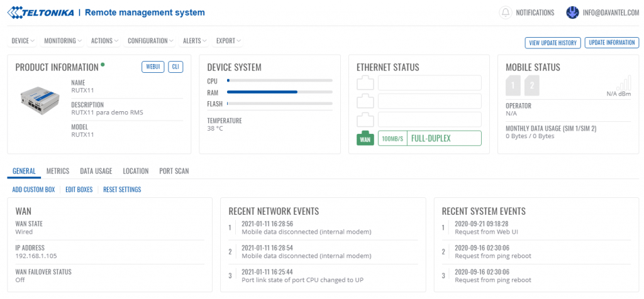644x299 pixels.
Task: Open the INFO@DAVANTEL.COM account menu
Action: pos(611,13)
